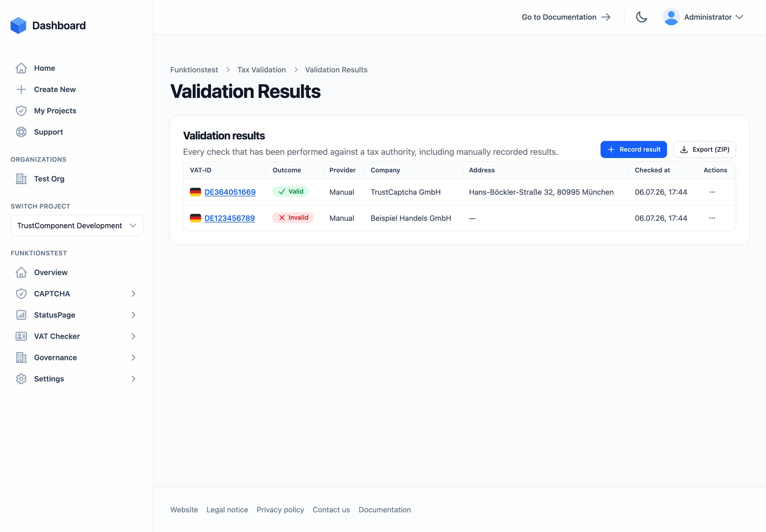The width and height of the screenshot is (766, 532).
Task: Click the Outcome column header
Action: [x=287, y=170]
